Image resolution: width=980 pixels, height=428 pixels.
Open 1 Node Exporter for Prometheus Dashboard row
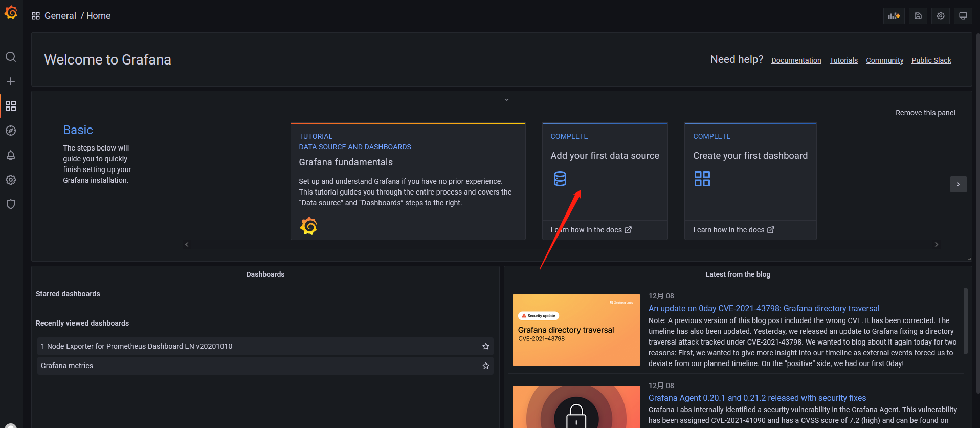coord(265,347)
